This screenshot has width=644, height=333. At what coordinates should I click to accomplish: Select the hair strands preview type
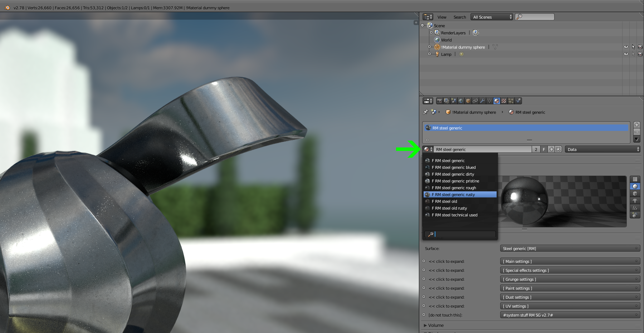[635, 208]
